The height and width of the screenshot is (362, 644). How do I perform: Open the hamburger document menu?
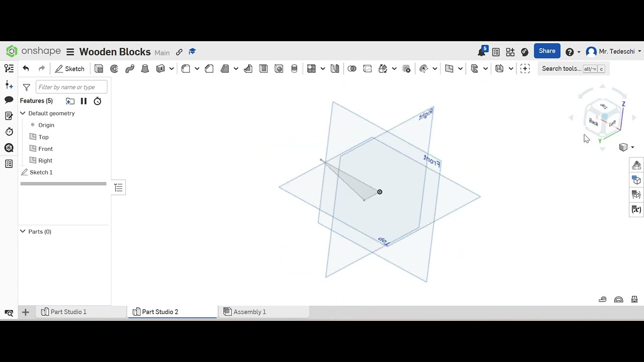click(70, 52)
